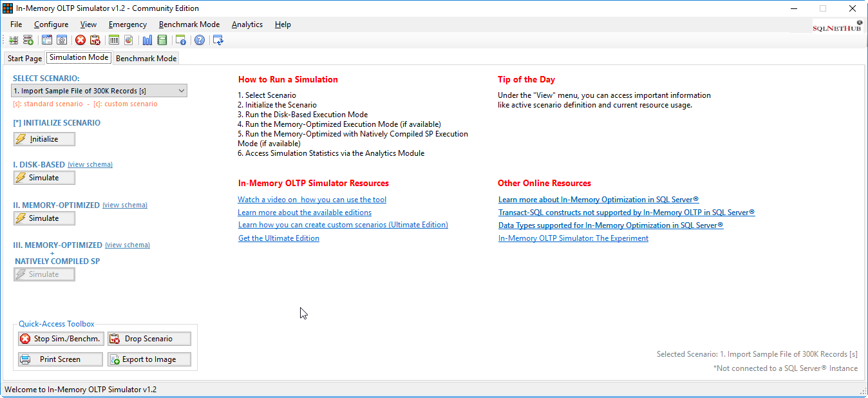Click the window with info badge toolbar icon
868x398 pixels.
tap(181, 40)
